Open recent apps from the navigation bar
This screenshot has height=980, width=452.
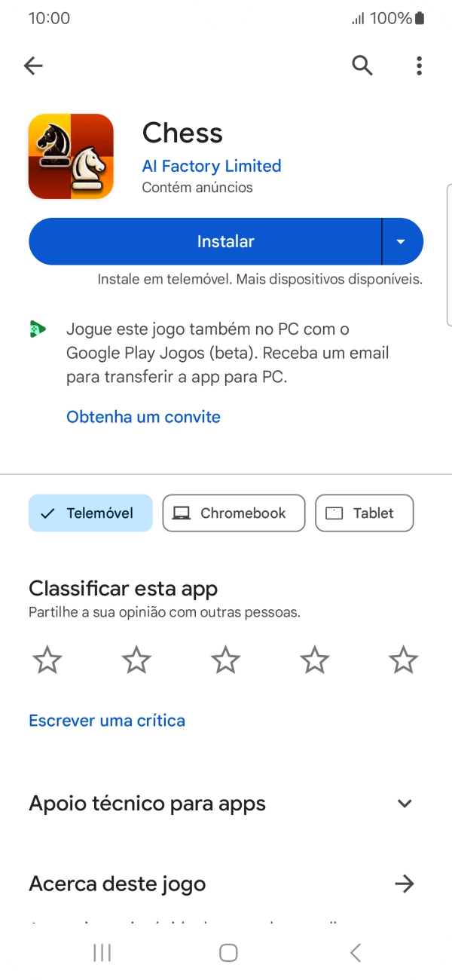pyautogui.click(x=101, y=952)
